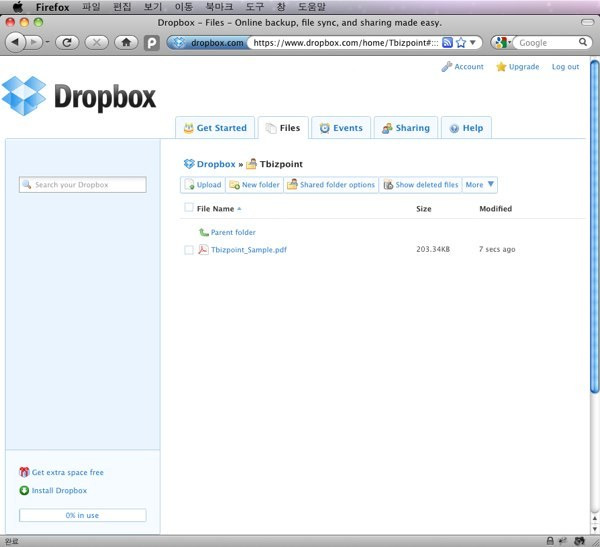Screen dimensions: 600x547
Task: Click the Dropbox logo
Action: [79, 96]
